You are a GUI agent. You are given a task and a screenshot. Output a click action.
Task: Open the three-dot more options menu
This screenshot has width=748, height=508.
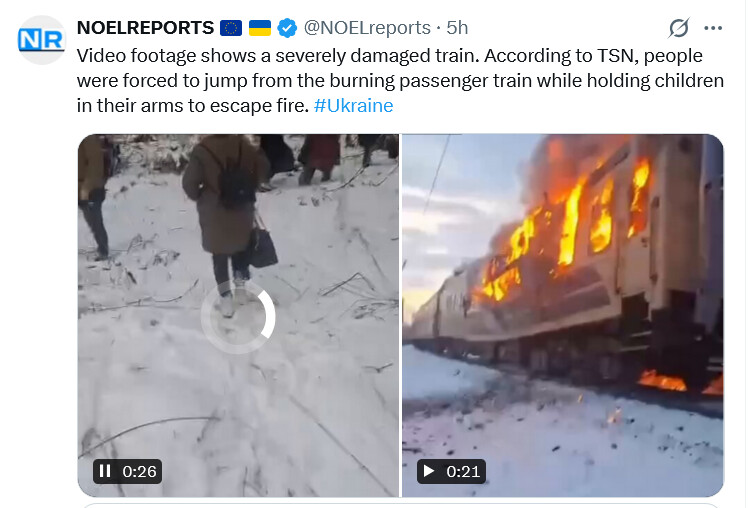tap(713, 28)
